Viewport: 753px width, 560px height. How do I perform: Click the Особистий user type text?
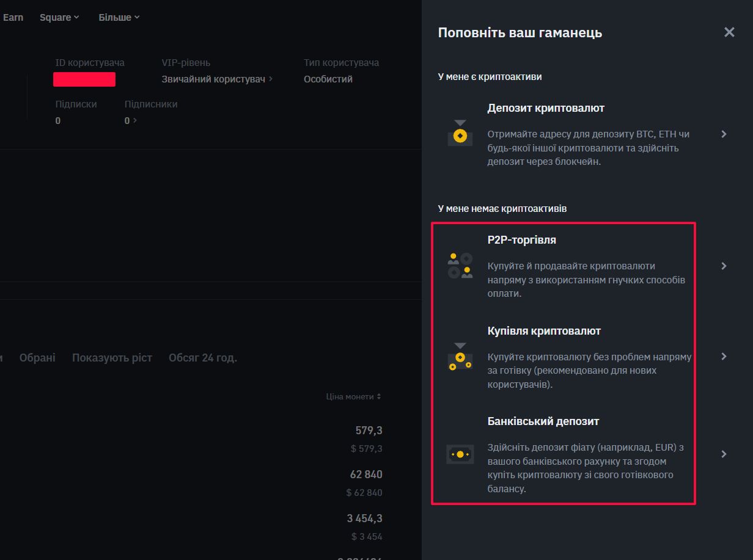[328, 79]
